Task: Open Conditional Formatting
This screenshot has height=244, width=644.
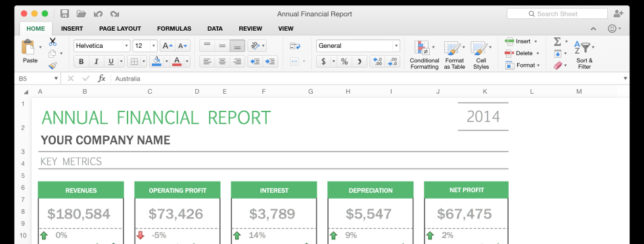Action: point(425,55)
